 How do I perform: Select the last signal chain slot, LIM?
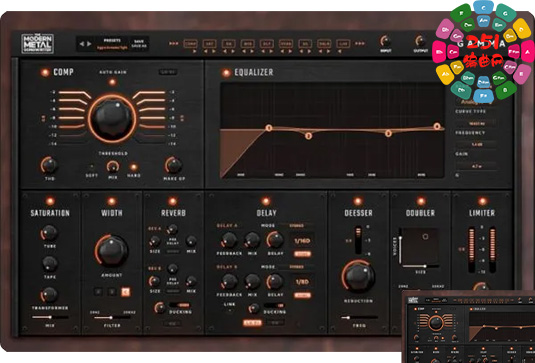343,43
